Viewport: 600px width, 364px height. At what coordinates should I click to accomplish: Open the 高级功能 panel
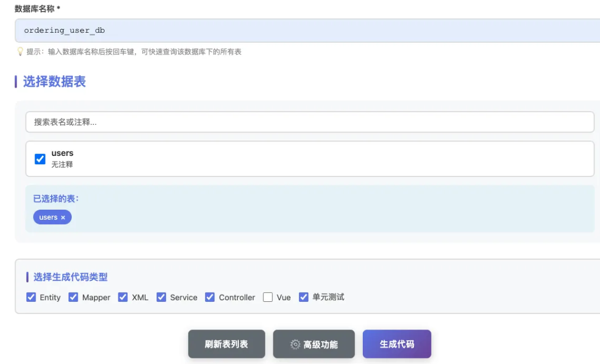pos(314,344)
